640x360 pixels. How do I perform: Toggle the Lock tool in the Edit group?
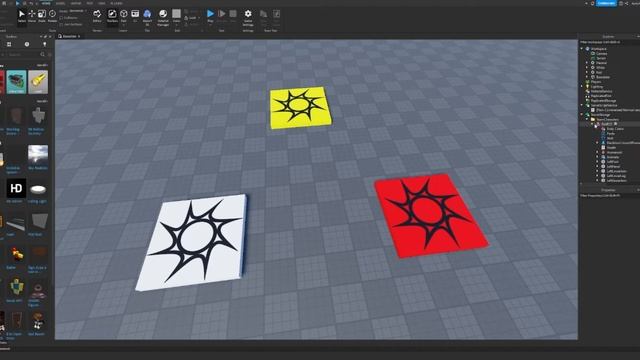click(x=191, y=18)
